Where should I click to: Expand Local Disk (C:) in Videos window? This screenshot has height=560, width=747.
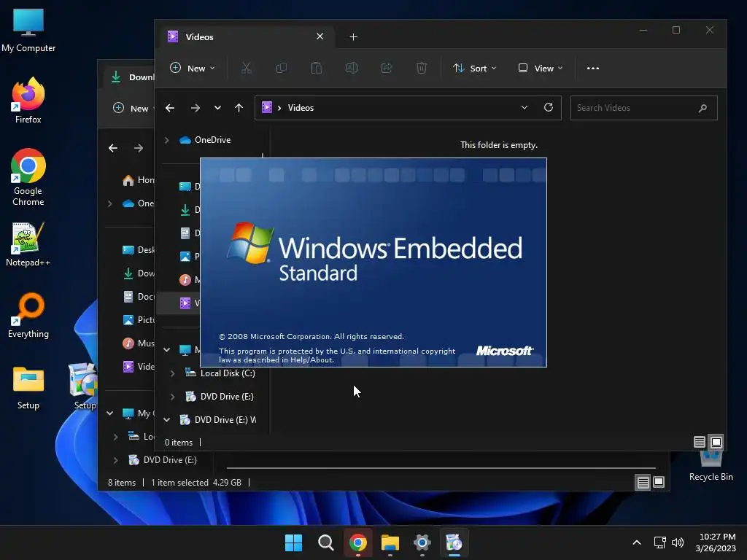(x=172, y=373)
